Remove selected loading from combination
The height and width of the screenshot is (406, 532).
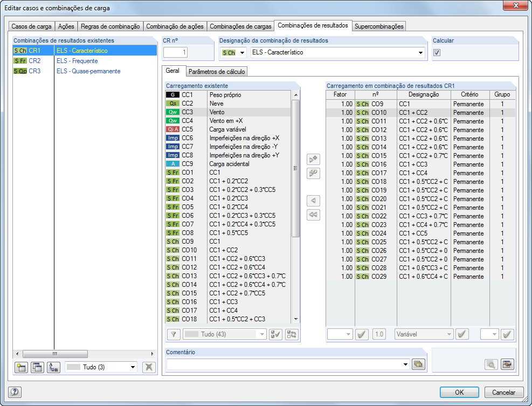point(313,201)
